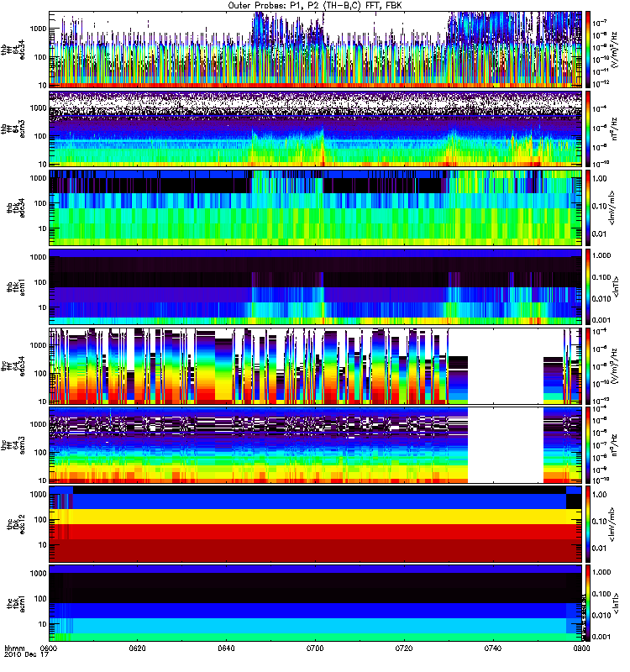This screenshot has width=630, height=672.
Task: Click the 0720 time axis label
Action: tap(404, 648)
